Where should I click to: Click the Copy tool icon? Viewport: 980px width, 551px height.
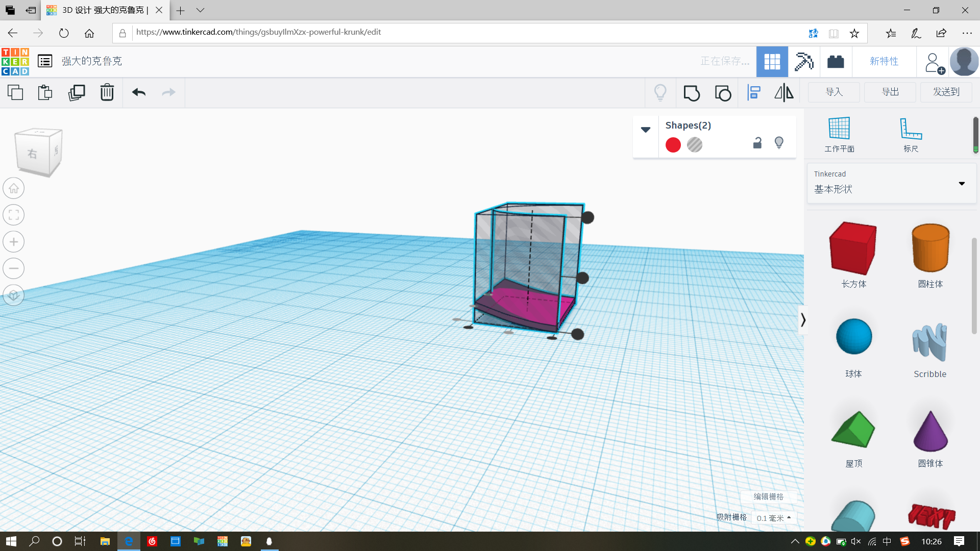click(15, 92)
